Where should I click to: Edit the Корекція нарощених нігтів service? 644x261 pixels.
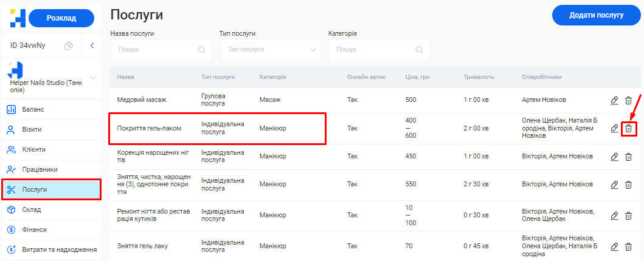(x=614, y=157)
